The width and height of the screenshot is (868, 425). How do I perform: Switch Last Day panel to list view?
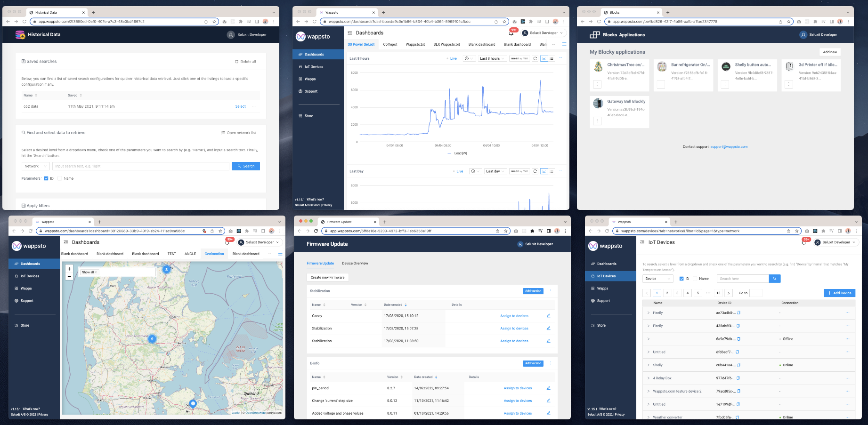(x=552, y=171)
